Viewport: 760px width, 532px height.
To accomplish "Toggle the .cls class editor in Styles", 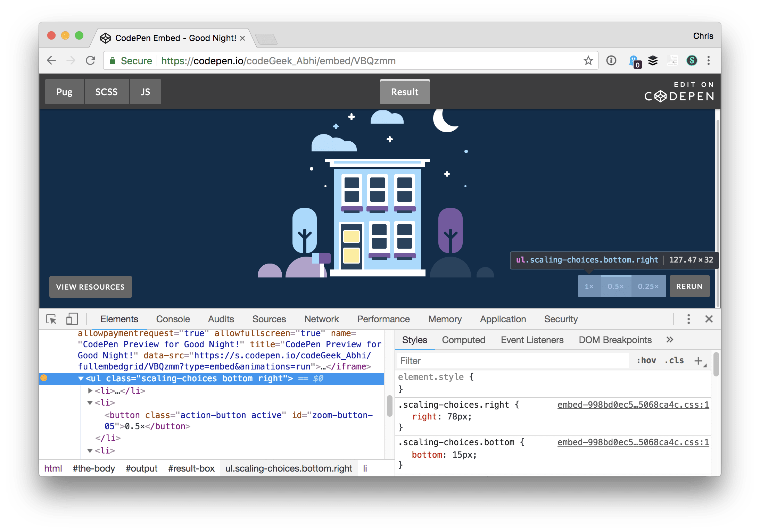I will point(674,360).
